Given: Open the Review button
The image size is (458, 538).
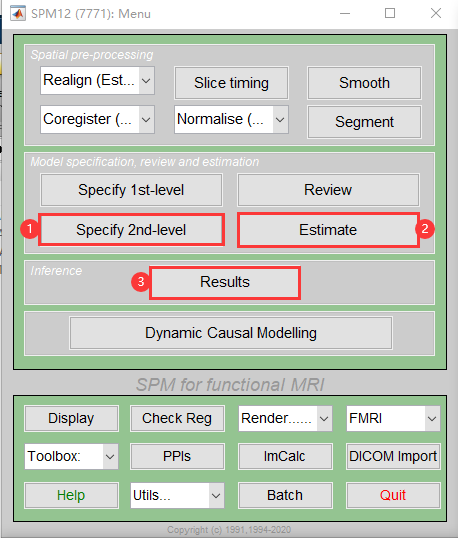Looking at the screenshot, I should click(x=328, y=190).
